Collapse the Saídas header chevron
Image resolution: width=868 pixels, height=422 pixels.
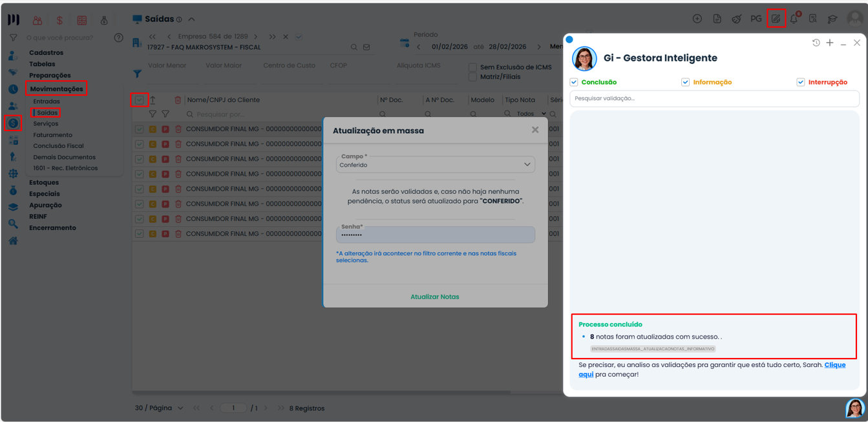(x=192, y=19)
